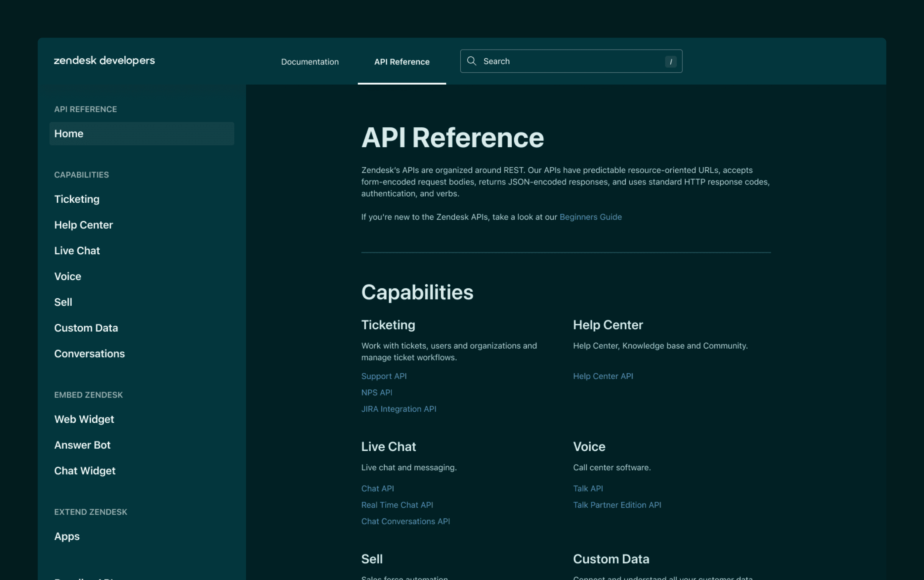This screenshot has width=924, height=580.
Task: Open Custom Data sidebar item
Action: tap(86, 328)
